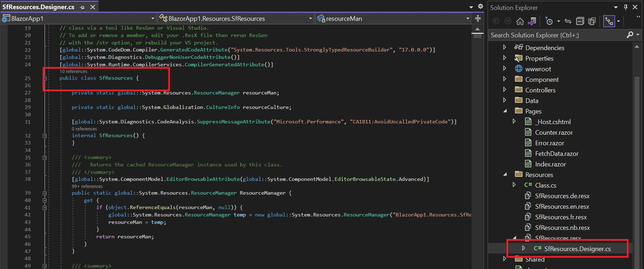
Task: Toggle auto-hide pin on Solution Explorer
Action: pyautogui.click(x=626, y=7)
